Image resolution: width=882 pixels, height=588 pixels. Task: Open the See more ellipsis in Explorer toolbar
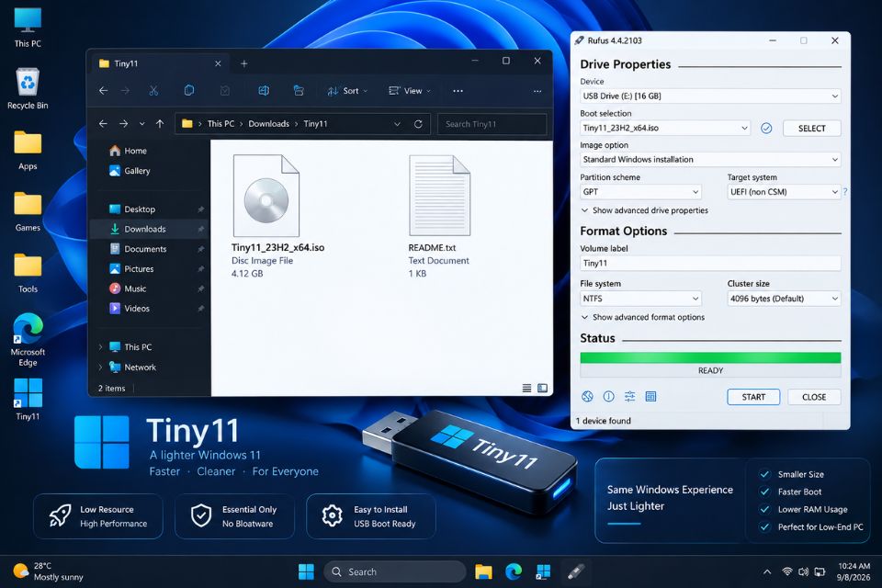pyautogui.click(x=458, y=91)
